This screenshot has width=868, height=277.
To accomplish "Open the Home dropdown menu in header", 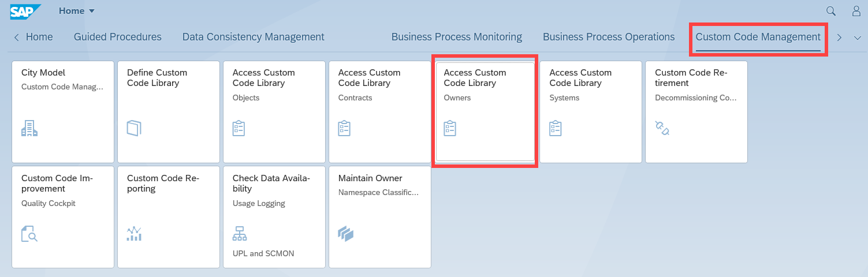I will pyautogui.click(x=77, y=11).
